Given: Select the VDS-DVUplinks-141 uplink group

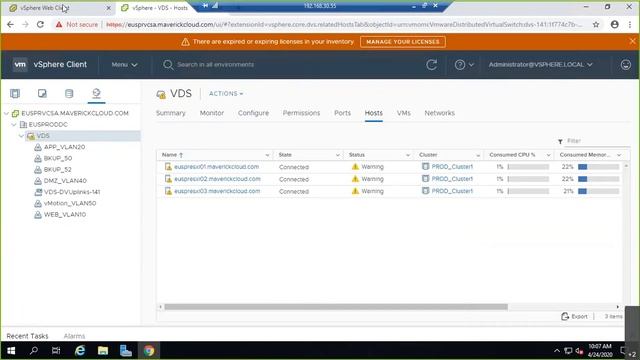Looking at the screenshot, I should coord(72,192).
